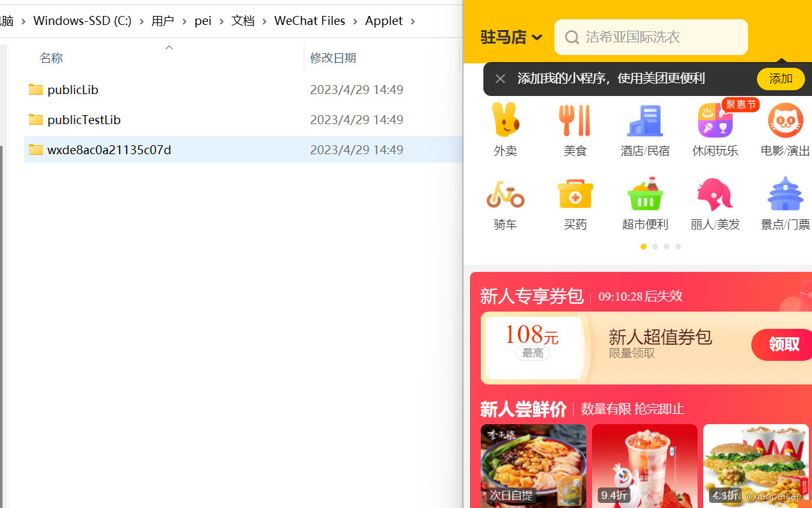Viewport: 812px width, 508px height.
Task: Click the 领取 coupon button
Action: coord(783,345)
